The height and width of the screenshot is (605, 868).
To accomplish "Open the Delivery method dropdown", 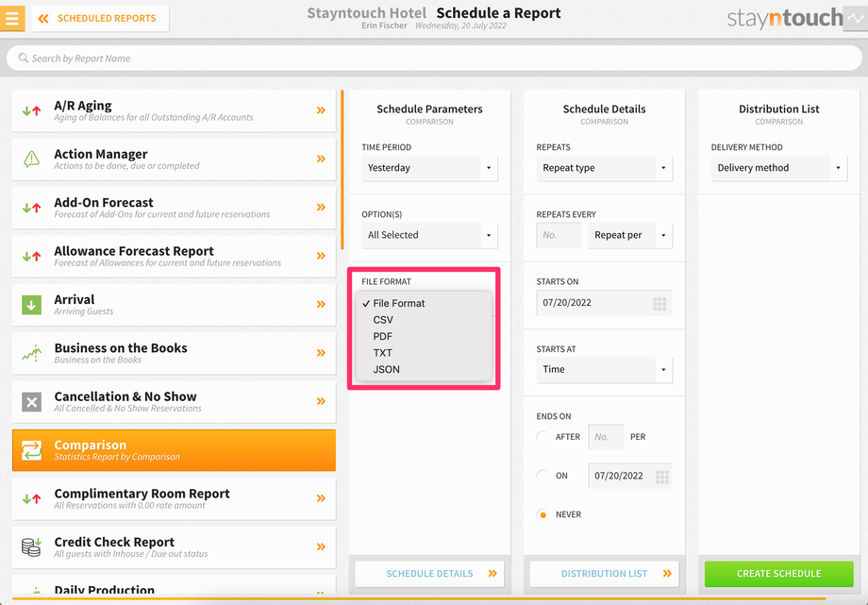I will point(779,168).
